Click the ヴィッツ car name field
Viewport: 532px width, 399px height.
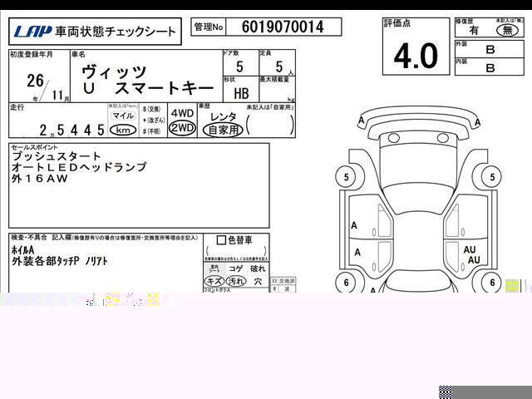pyautogui.click(x=115, y=71)
